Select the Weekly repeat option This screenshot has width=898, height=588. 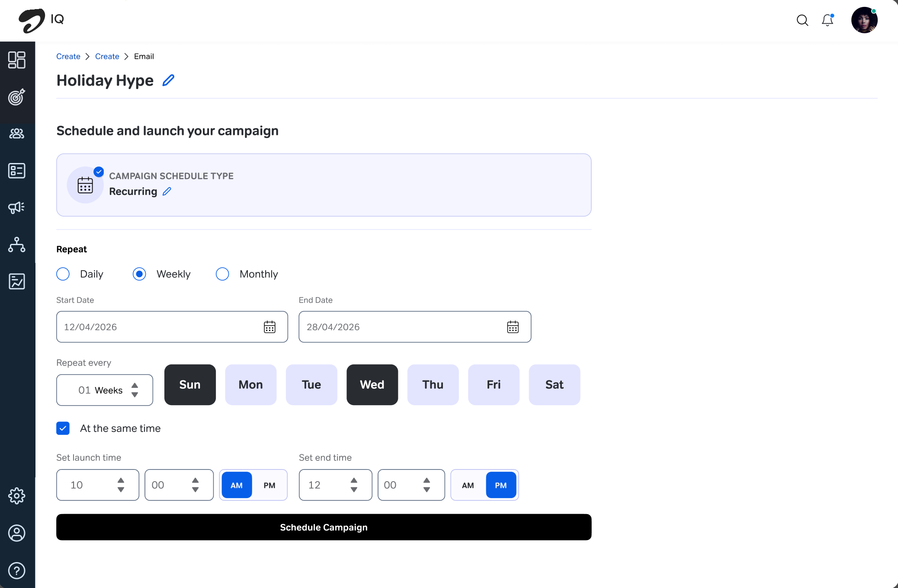coord(139,274)
